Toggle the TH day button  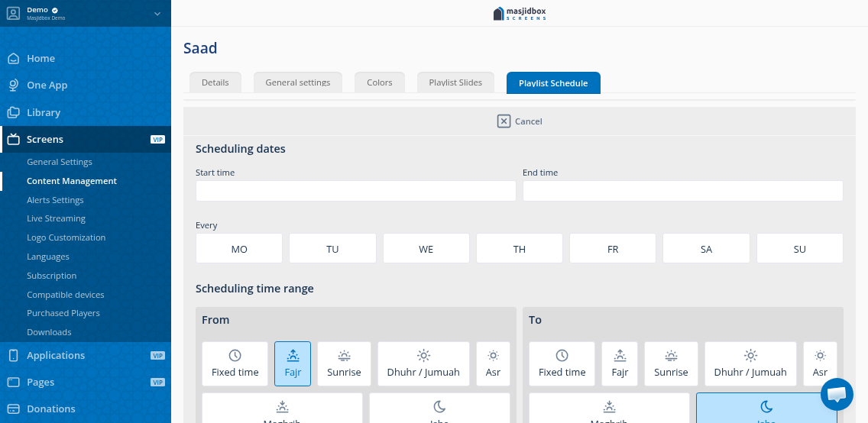click(x=520, y=248)
